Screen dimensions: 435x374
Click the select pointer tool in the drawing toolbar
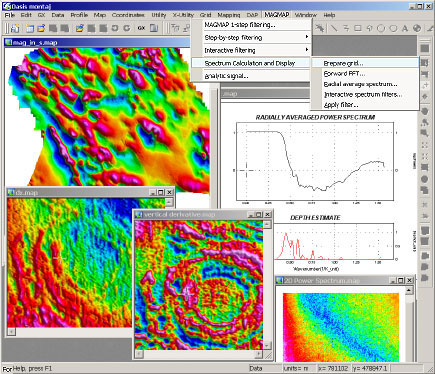(320, 28)
